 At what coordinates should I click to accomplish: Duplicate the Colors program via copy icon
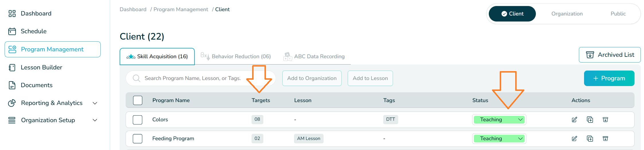pos(590,120)
